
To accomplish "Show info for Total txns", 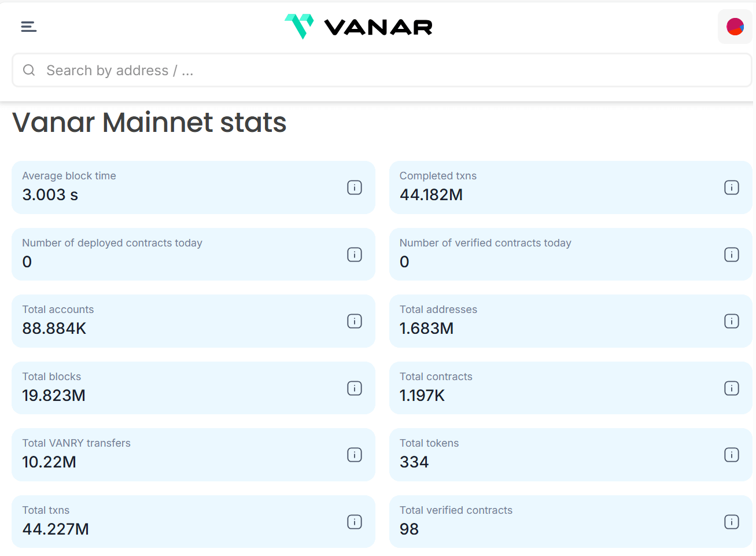I will (355, 522).
